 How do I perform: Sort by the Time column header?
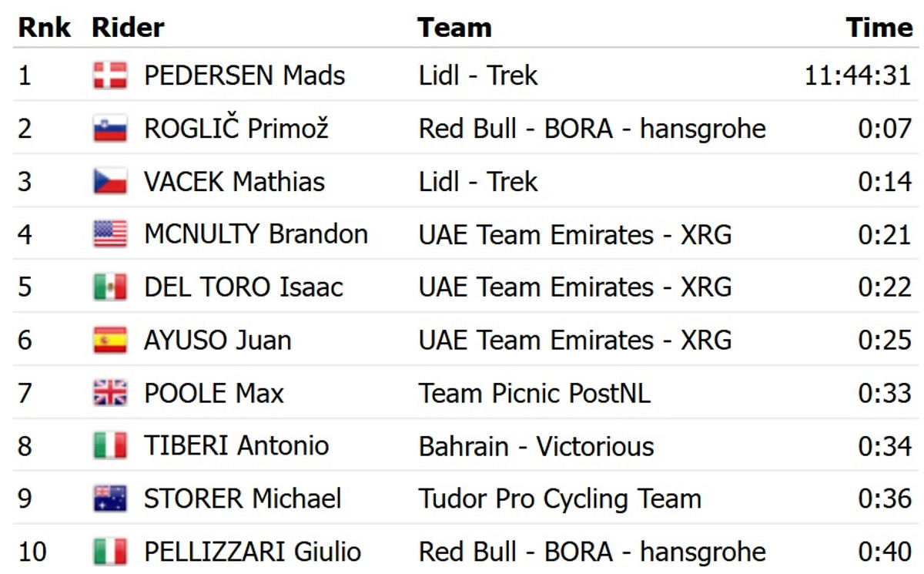(879, 28)
